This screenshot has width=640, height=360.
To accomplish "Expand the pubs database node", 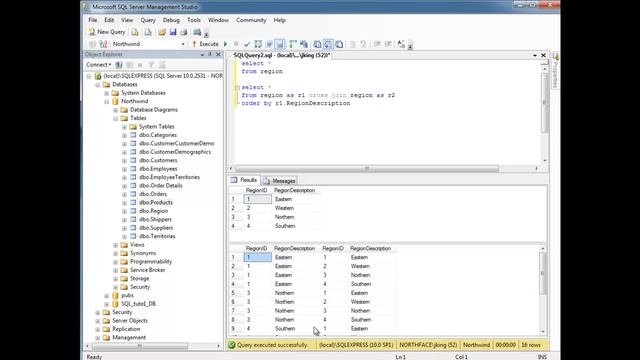I will 107,296.
